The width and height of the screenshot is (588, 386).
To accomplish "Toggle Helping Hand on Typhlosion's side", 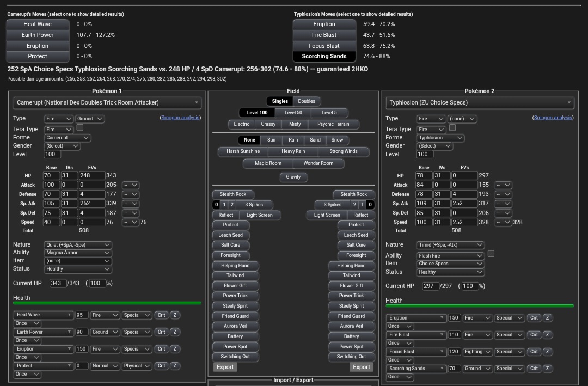I will click(351, 266).
